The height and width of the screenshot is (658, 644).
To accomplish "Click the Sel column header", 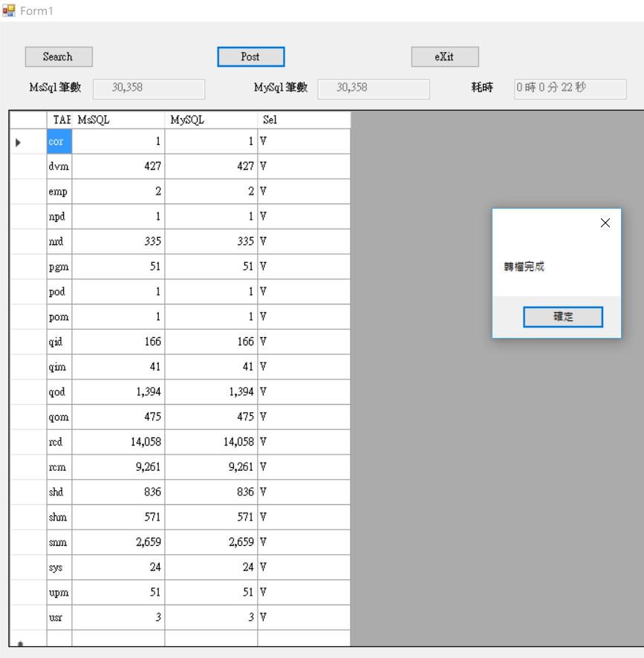I will pos(304,120).
